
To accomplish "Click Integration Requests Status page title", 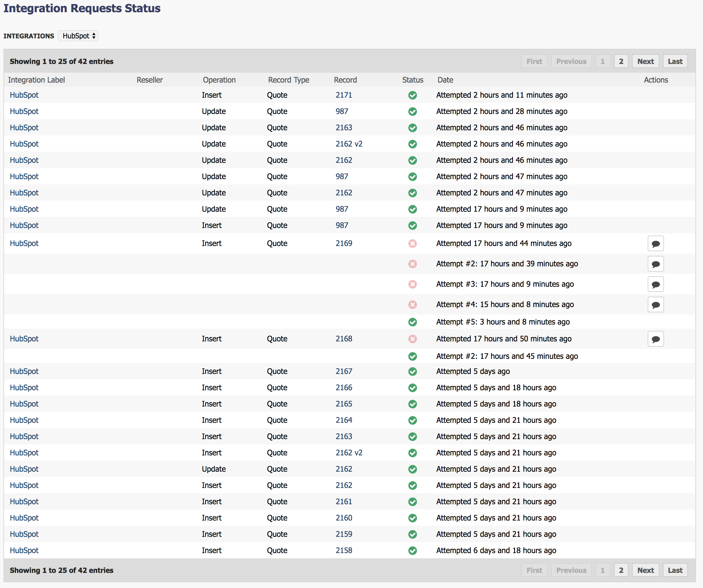I will point(82,8).
